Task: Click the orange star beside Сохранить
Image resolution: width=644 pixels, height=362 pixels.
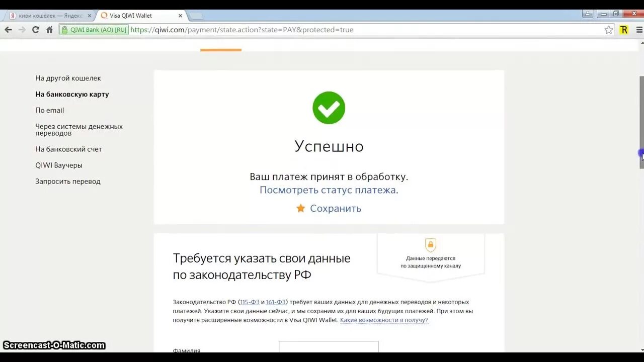Action: click(x=300, y=208)
